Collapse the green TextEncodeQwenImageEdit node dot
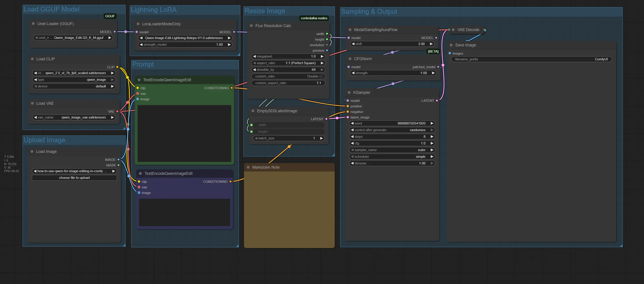 point(139,80)
